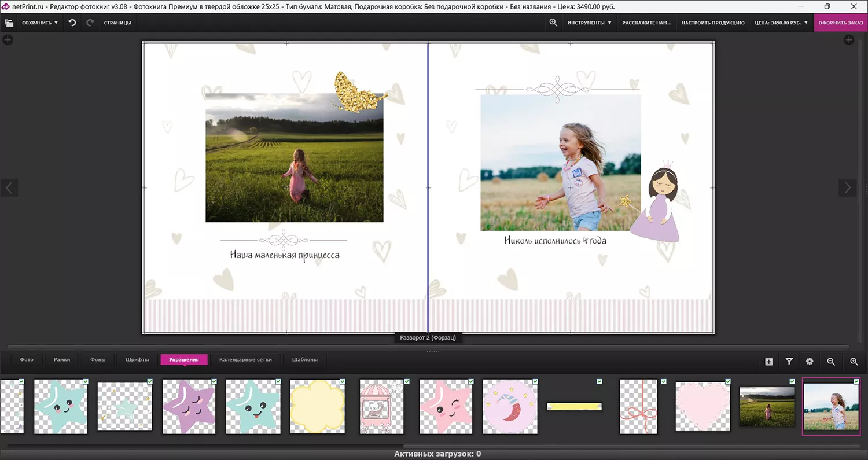Switch to the Календарные сетки tab
Screen dimensions: 868x460
[245, 359]
